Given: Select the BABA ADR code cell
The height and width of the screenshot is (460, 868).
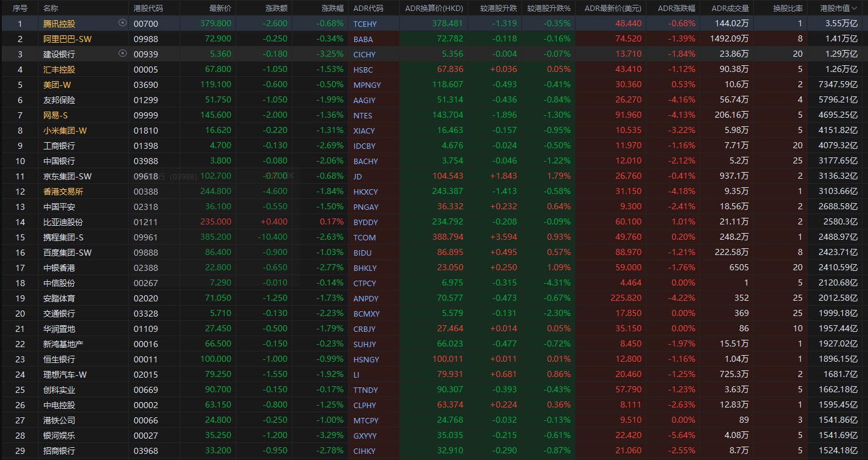Looking at the screenshot, I should click(363, 39).
